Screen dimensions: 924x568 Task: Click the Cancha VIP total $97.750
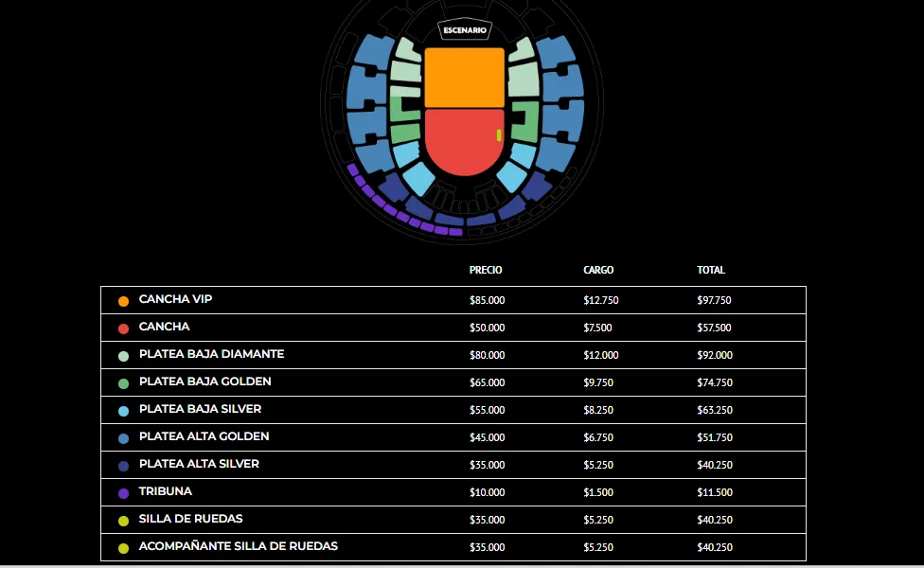coord(714,300)
